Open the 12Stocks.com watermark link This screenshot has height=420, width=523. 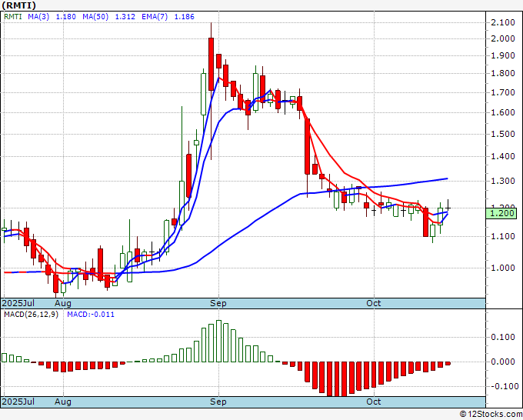(x=490, y=414)
